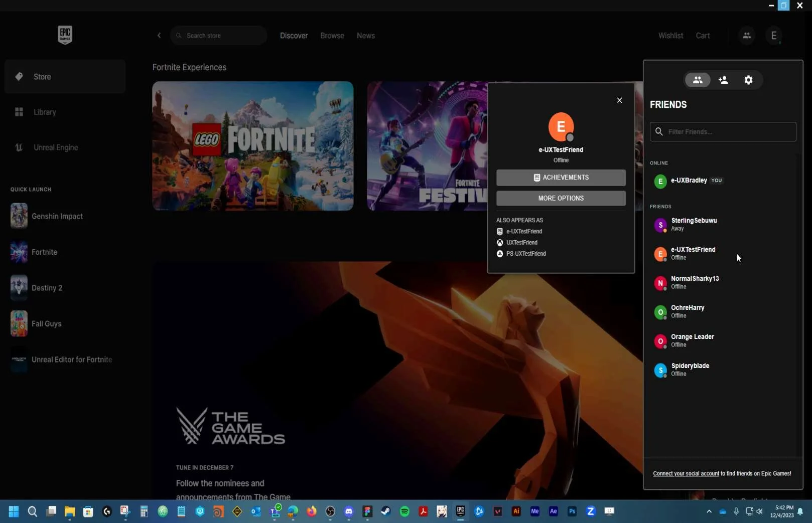Toggle the friends panel icon in header
Viewport: 812px width, 523px height.
(747, 36)
